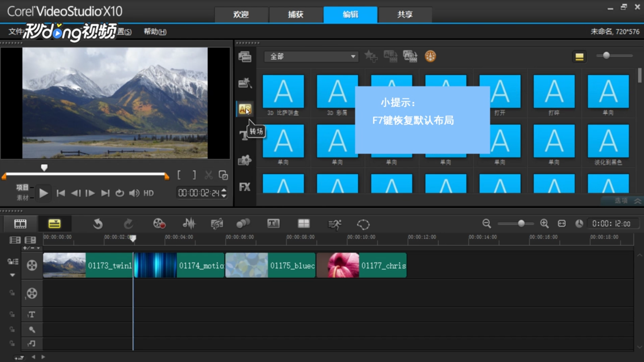Open the 帮助(H) menu
This screenshot has height=362, width=644.
(x=155, y=32)
